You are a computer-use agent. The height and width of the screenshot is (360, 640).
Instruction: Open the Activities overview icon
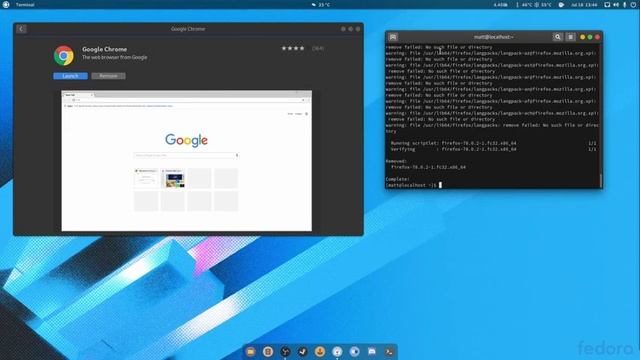pos(6,4)
